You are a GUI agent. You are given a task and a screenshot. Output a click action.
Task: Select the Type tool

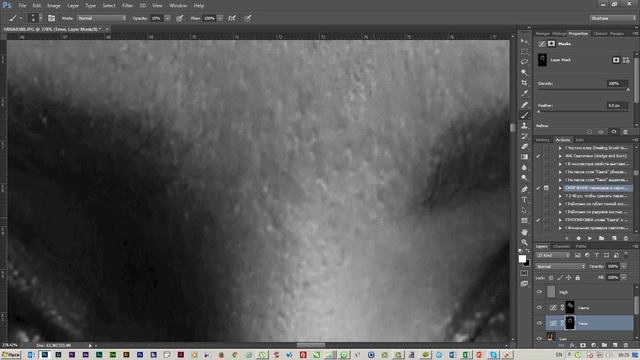point(524,200)
